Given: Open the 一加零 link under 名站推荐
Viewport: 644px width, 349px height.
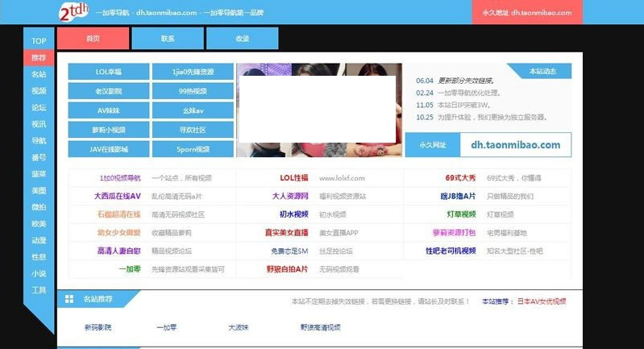Looking at the screenshot, I should (x=166, y=327).
